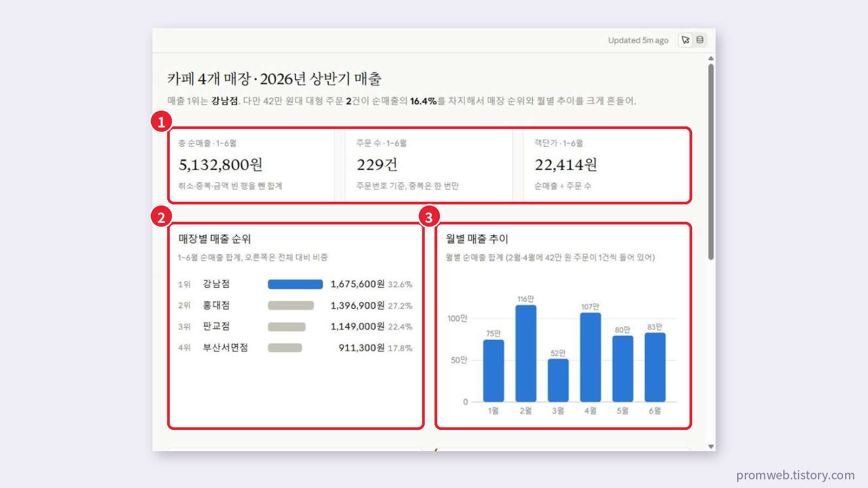The image size is (868, 488).
Task: Click the gray 홍대점 ranking bar
Action: pyautogui.click(x=291, y=305)
